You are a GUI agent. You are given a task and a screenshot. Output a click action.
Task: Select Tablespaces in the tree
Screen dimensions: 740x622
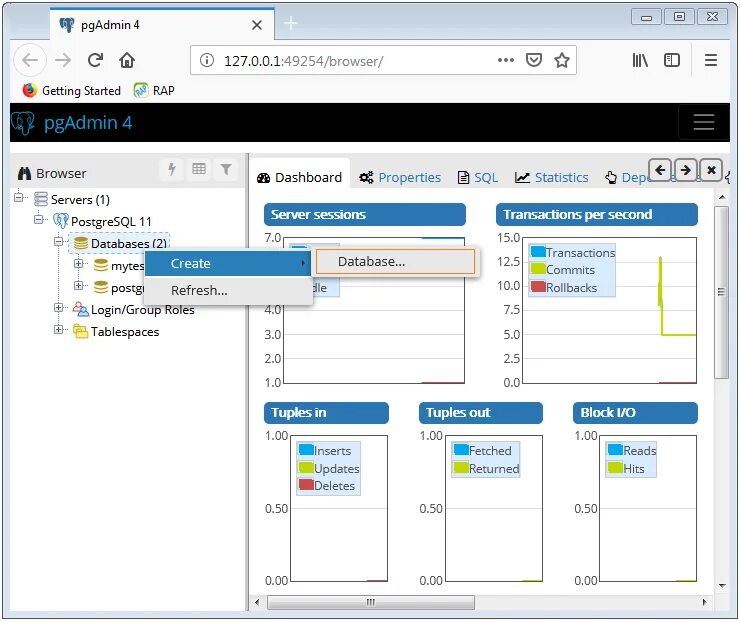coord(125,332)
